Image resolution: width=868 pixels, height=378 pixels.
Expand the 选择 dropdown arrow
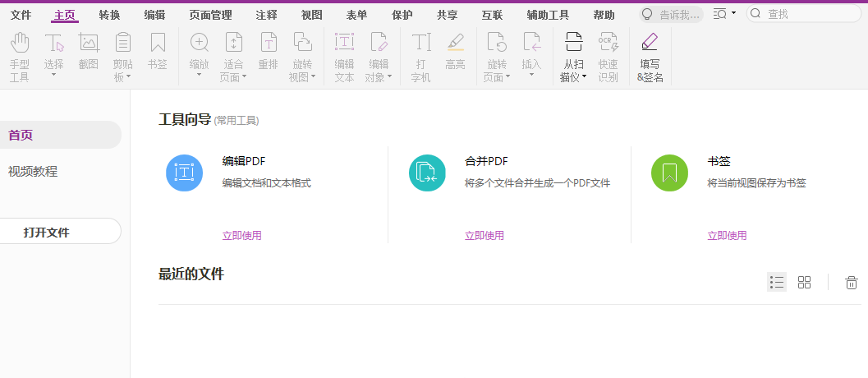coord(54,75)
